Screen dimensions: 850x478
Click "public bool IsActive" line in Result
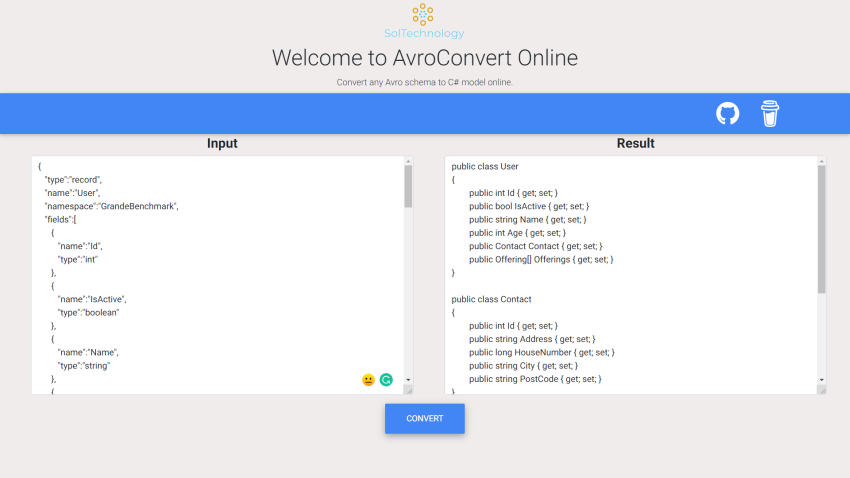click(x=529, y=206)
